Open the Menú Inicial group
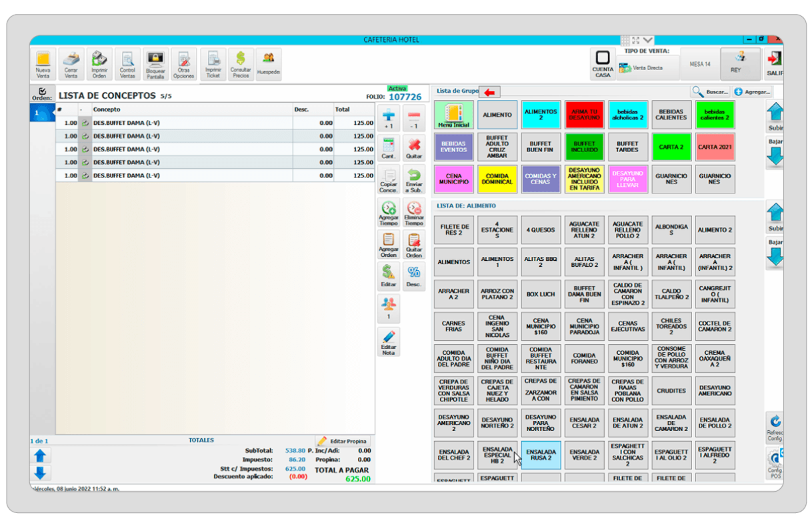 [453, 115]
